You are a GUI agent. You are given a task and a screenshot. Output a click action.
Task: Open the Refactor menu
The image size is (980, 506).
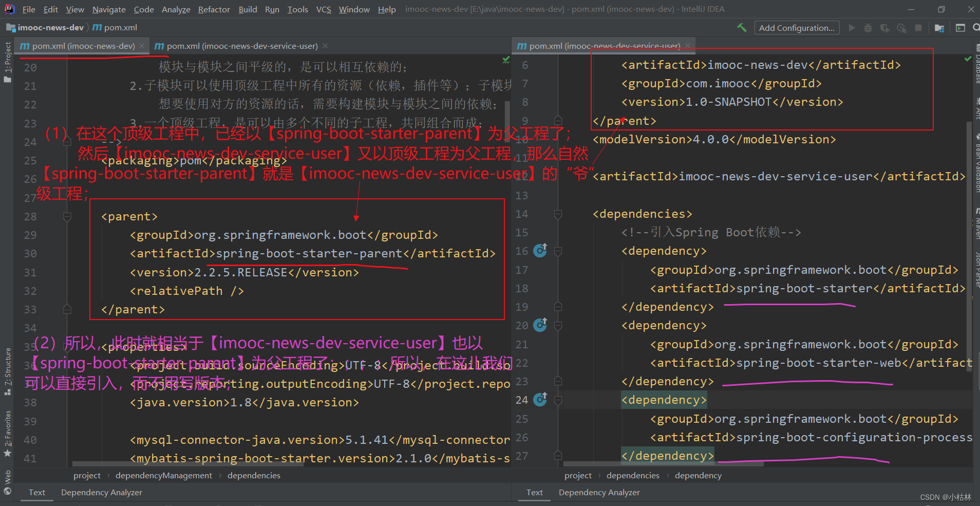(214, 9)
